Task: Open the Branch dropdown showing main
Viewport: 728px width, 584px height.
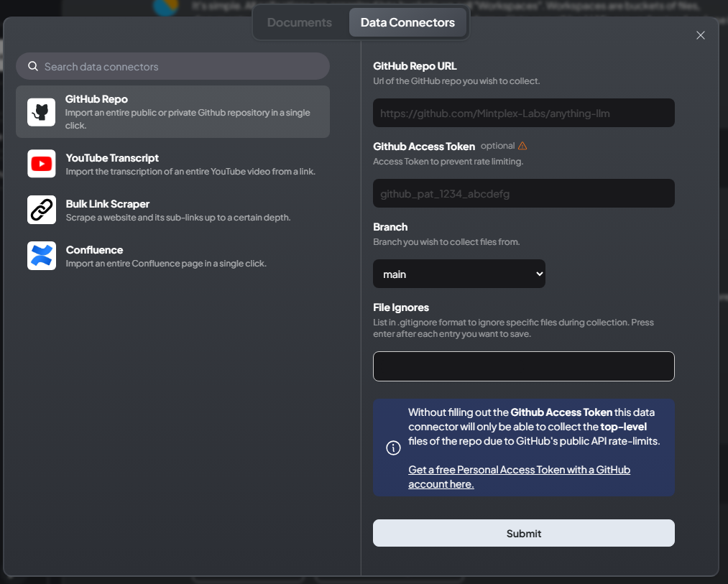Action: point(459,274)
